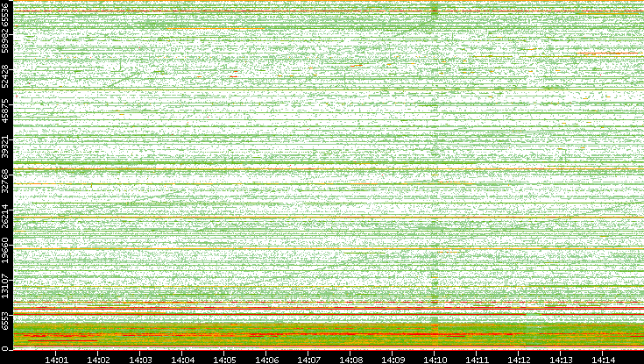Select the 65536 vertical axis label

[4, 13]
